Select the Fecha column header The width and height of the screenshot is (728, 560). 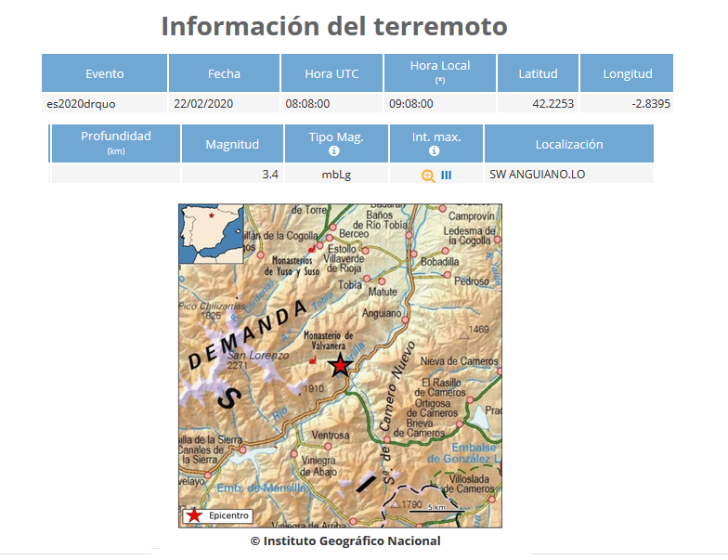point(224,73)
